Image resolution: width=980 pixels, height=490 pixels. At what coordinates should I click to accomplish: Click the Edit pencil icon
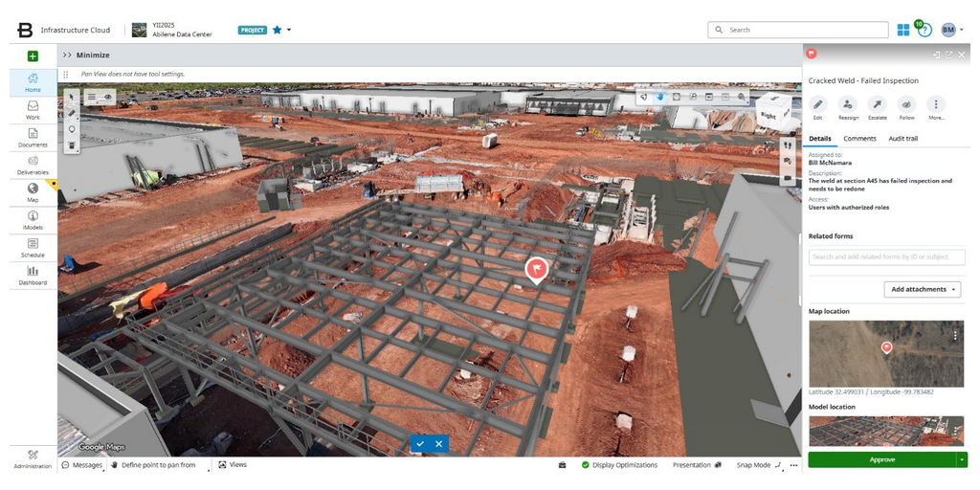tap(817, 105)
